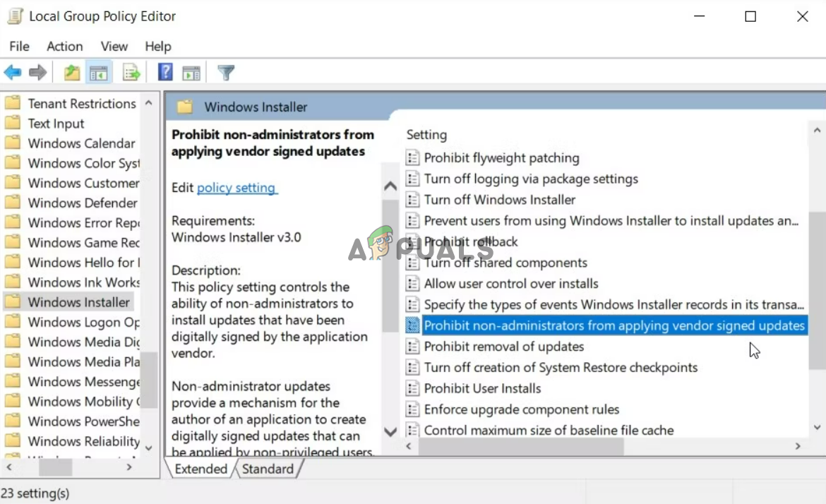
Task: Select Prevent users from using Windows Installer setting
Action: click(611, 221)
